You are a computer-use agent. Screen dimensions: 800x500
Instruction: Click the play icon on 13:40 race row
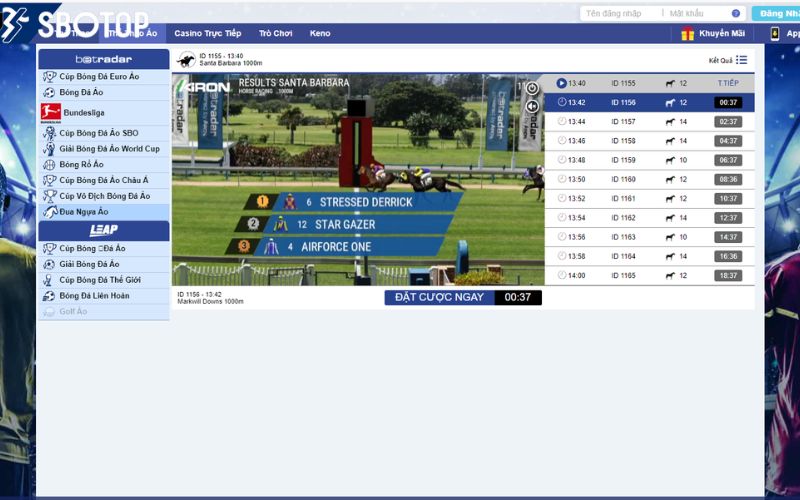(561, 83)
